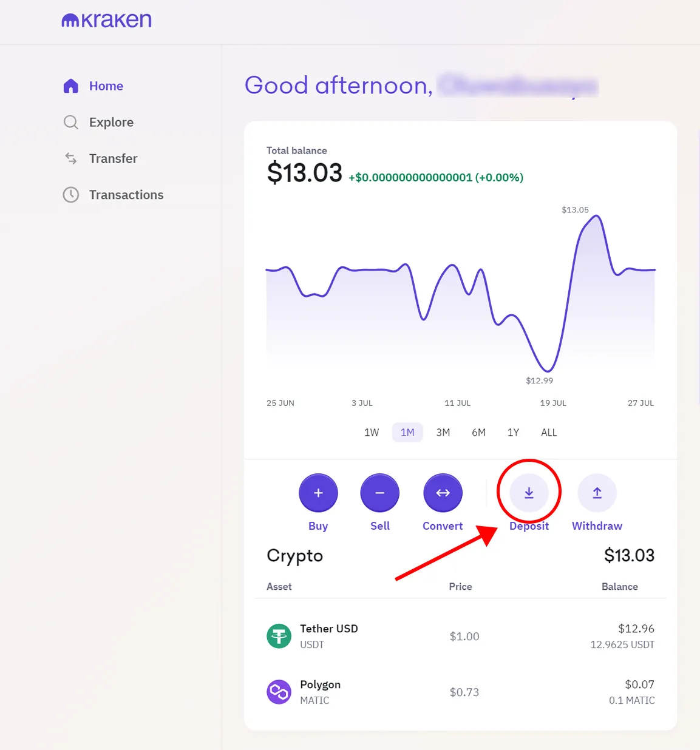Click the Tether USD asset row

461,636
